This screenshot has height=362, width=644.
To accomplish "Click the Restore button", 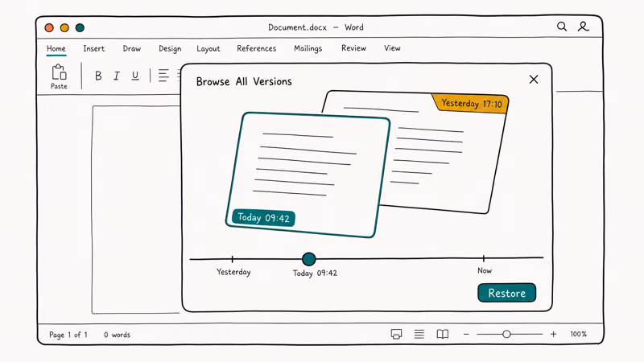I will coord(507,293).
